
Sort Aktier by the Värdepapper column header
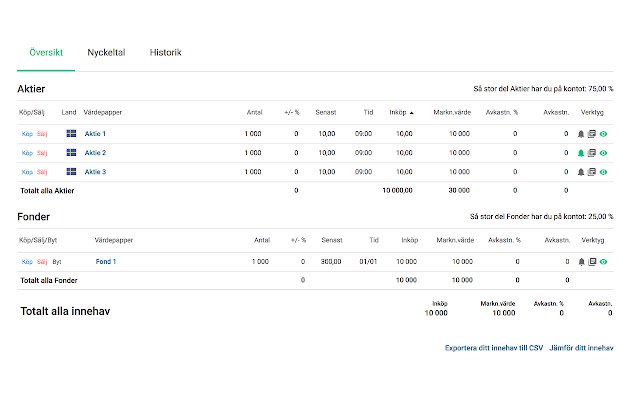[x=103, y=112]
